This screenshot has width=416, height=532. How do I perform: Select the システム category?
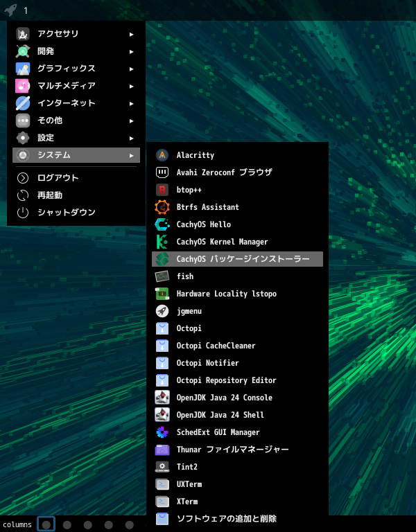point(76,155)
